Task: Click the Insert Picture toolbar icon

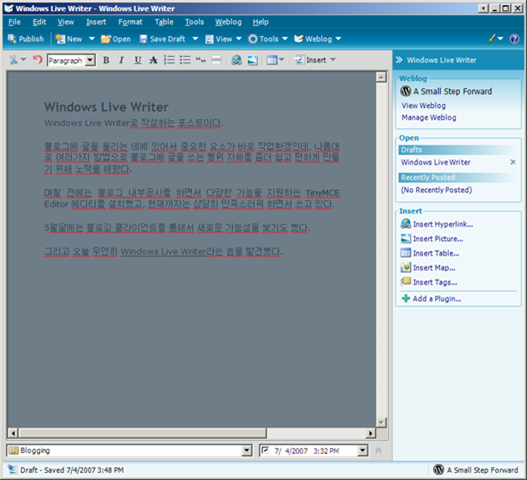Action: (252, 60)
